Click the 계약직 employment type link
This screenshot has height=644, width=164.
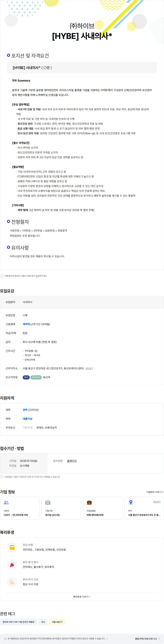26,324
